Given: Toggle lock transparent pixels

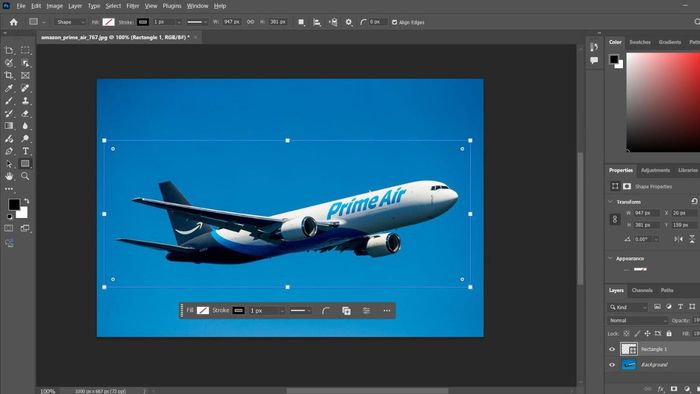Looking at the screenshot, I should click(626, 333).
